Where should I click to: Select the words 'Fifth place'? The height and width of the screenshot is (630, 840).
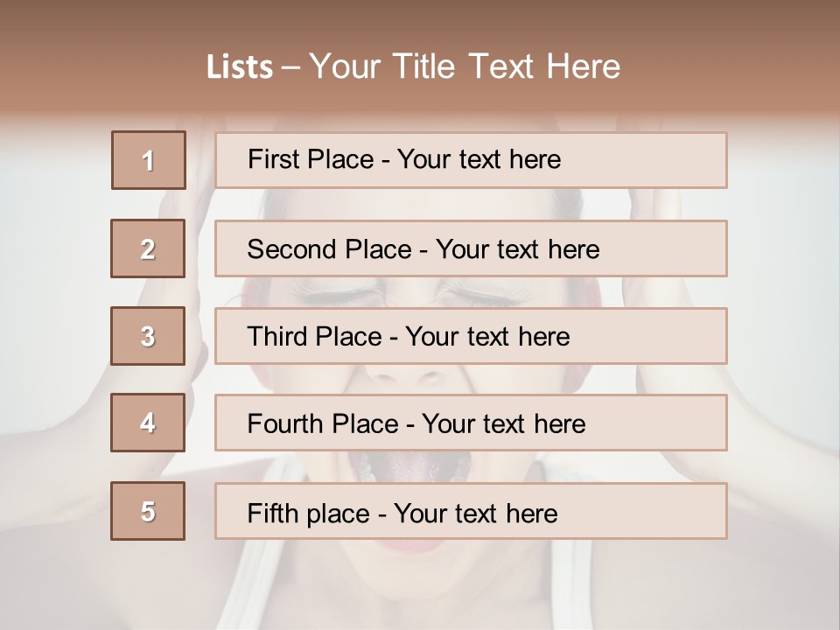[309, 513]
